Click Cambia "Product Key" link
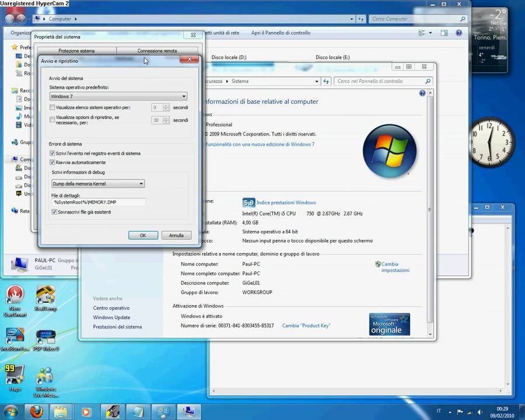Image resolution: width=525 pixels, height=420 pixels. pos(306,325)
